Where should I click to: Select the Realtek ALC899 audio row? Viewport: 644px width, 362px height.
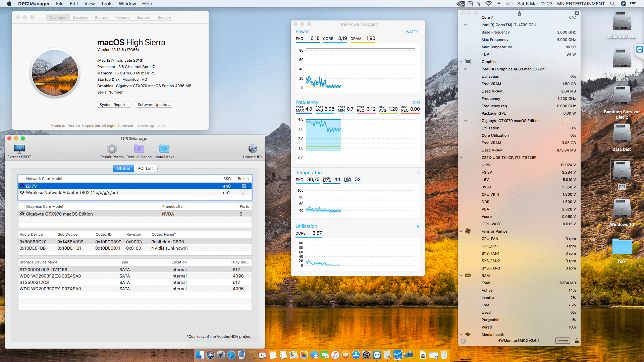point(135,242)
